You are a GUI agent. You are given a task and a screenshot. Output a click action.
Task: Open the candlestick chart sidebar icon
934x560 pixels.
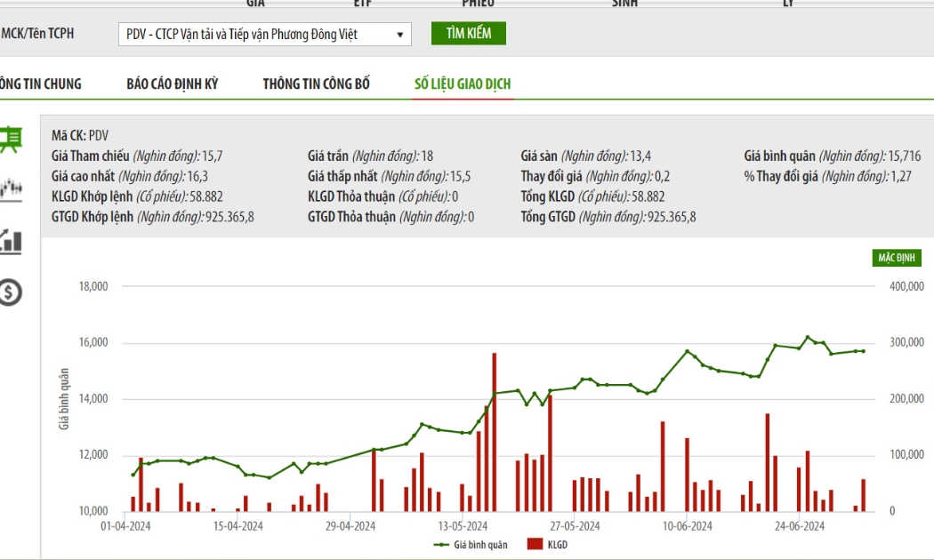point(10,190)
